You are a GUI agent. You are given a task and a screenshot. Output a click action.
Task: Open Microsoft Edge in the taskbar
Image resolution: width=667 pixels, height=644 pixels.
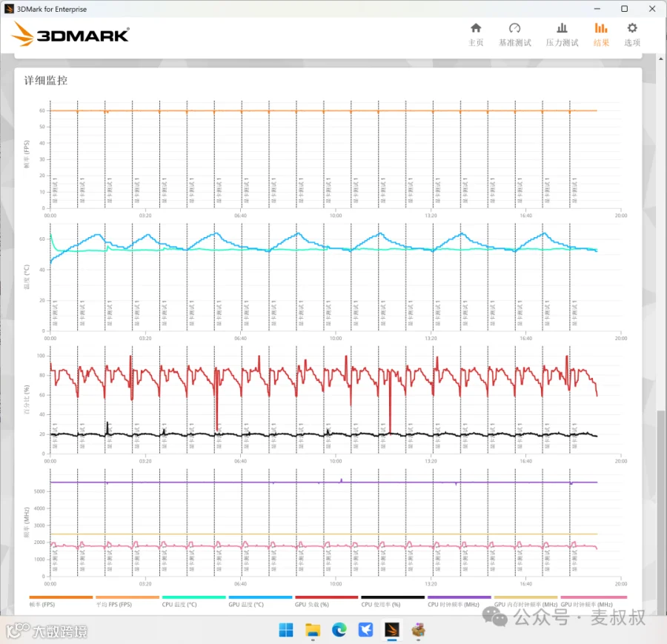click(x=339, y=629)
